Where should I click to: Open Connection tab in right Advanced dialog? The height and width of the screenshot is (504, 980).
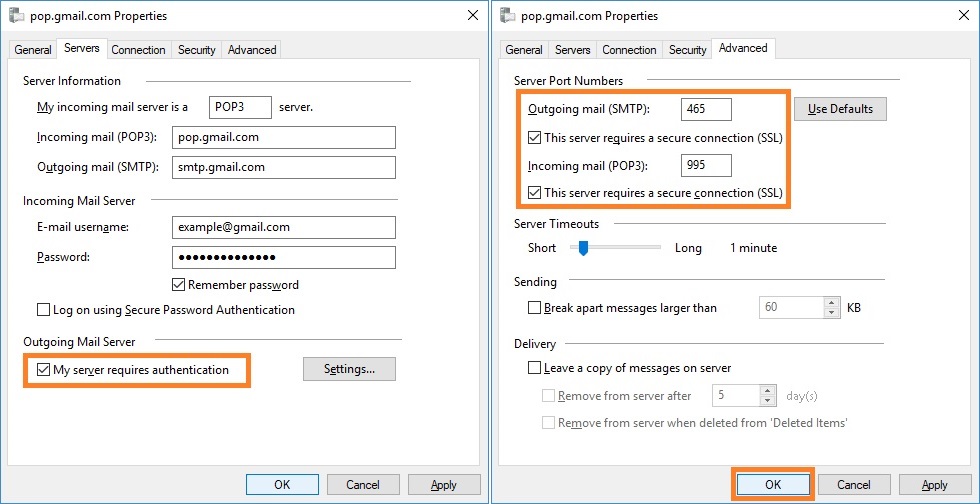pyautogui.click(x=629, y=50)
